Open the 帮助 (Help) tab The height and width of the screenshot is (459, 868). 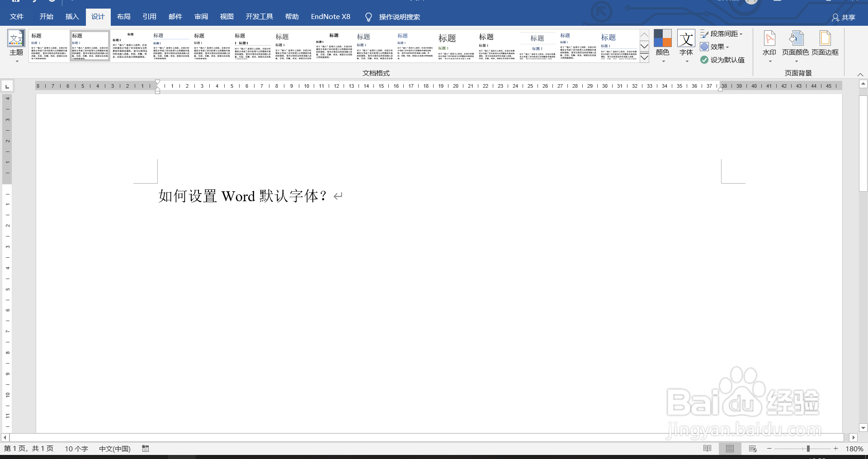coord(292,17)
